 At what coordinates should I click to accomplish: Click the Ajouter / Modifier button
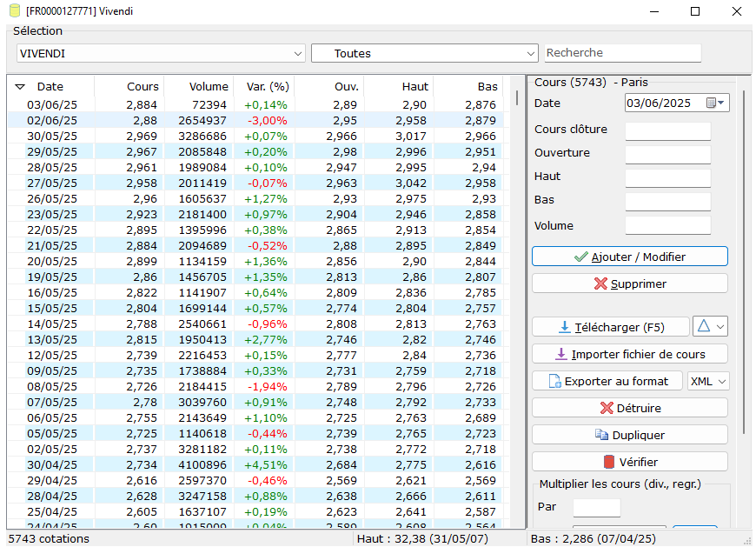[x=630, y=257]
